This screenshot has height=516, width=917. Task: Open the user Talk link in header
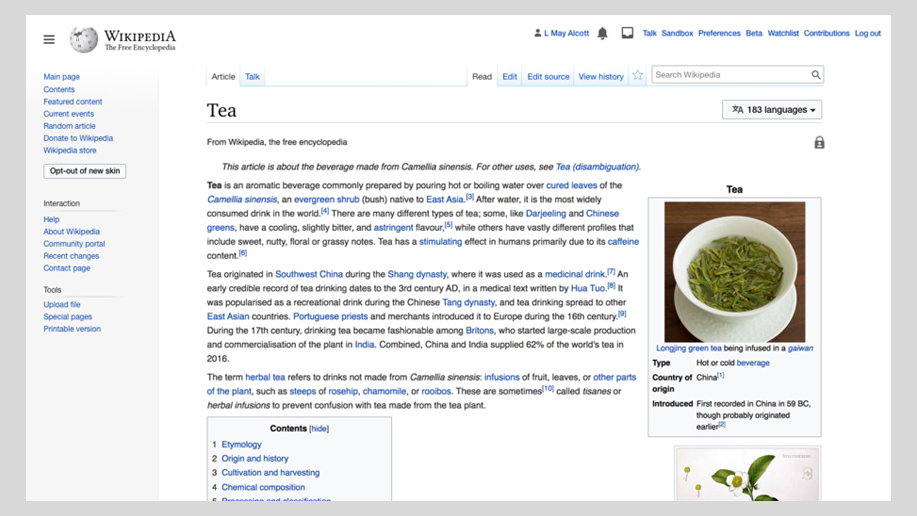(x=649, y=33)
